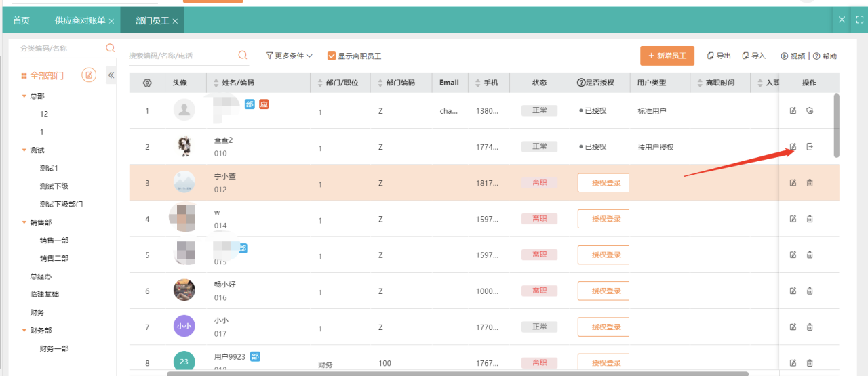Uncheck the 显示离职员工 checkbox
The image size is (868, 376).
(332, 56)
